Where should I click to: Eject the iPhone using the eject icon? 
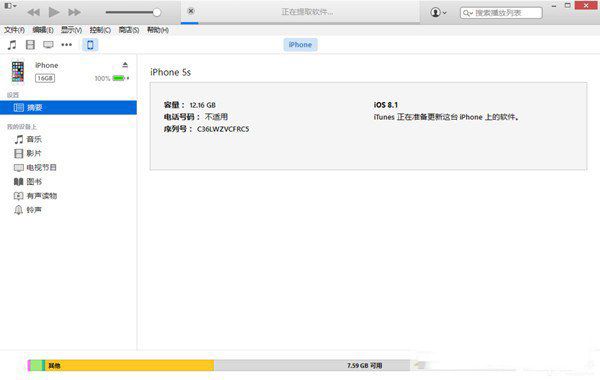click(x=125, y=65)
